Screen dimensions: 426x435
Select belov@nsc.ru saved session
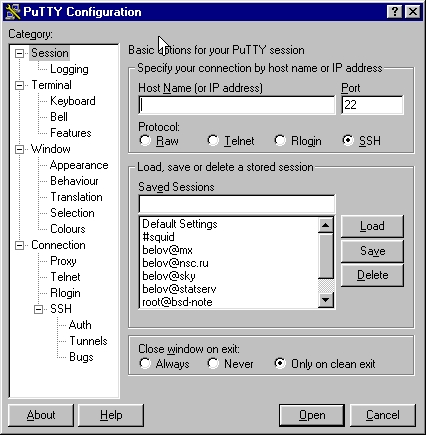click(175, 263)
